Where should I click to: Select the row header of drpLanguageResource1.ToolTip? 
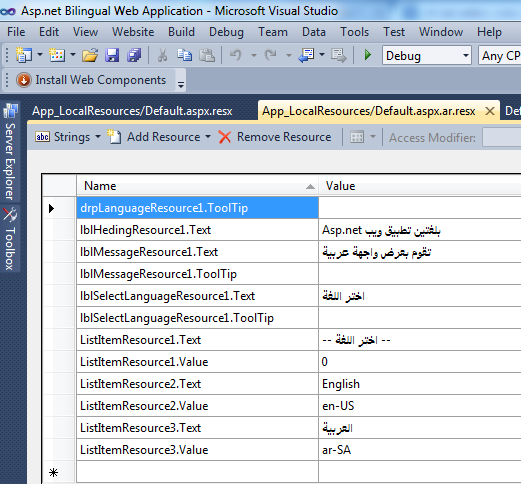pyautogui.click(x=59, y=208)
